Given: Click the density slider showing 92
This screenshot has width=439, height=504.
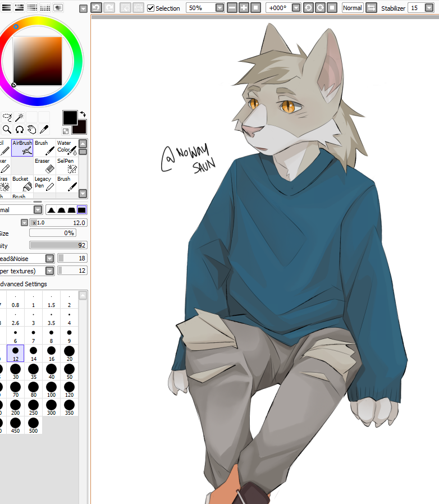Looking at the screenshot, I should pos(58,245).
